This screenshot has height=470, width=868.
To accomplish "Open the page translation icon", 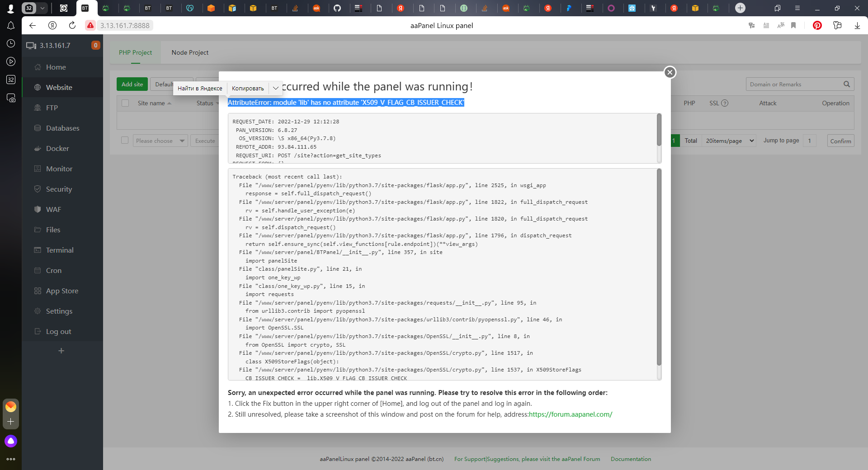I will click(781, 25).
